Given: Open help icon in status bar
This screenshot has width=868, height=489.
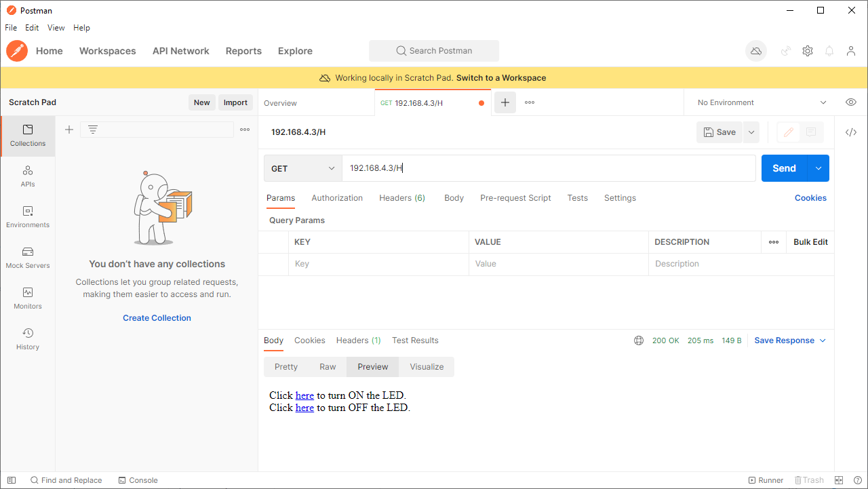Looking at the screenshot, I should click(x=858, y=480).
